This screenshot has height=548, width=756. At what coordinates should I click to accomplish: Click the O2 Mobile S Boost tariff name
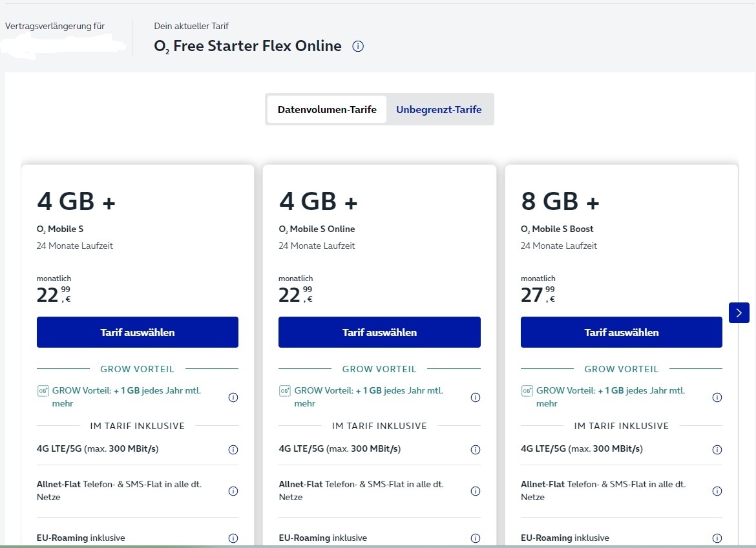[x=557, y=229]
